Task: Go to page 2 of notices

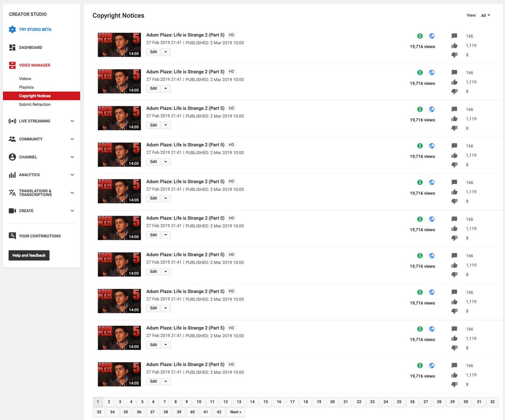Action: click(109, 402)
